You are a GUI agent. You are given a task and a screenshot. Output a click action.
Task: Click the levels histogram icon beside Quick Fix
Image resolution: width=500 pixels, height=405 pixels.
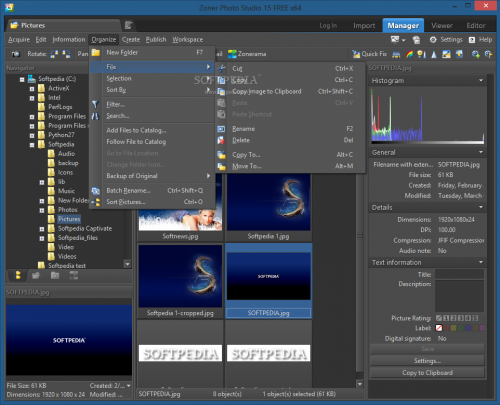[396, 54]
